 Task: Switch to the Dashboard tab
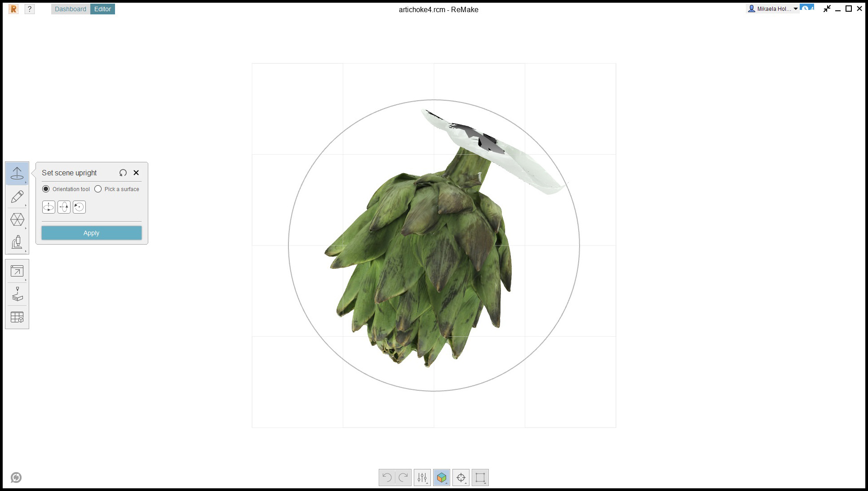[71, 9]
